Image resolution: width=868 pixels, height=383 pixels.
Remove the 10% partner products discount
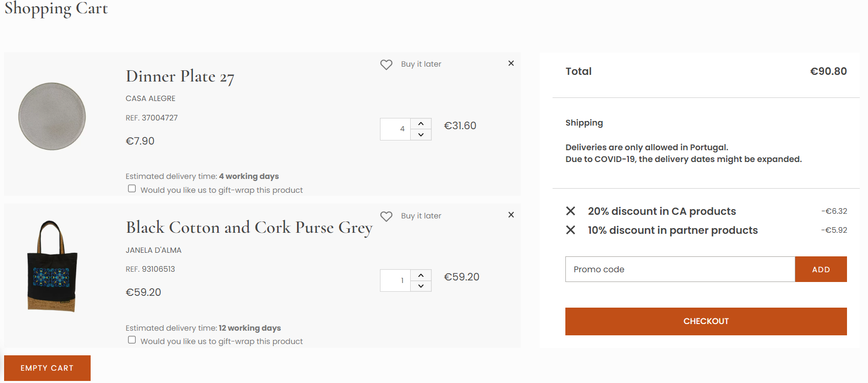pyautogui.click(x=570, y=230)
